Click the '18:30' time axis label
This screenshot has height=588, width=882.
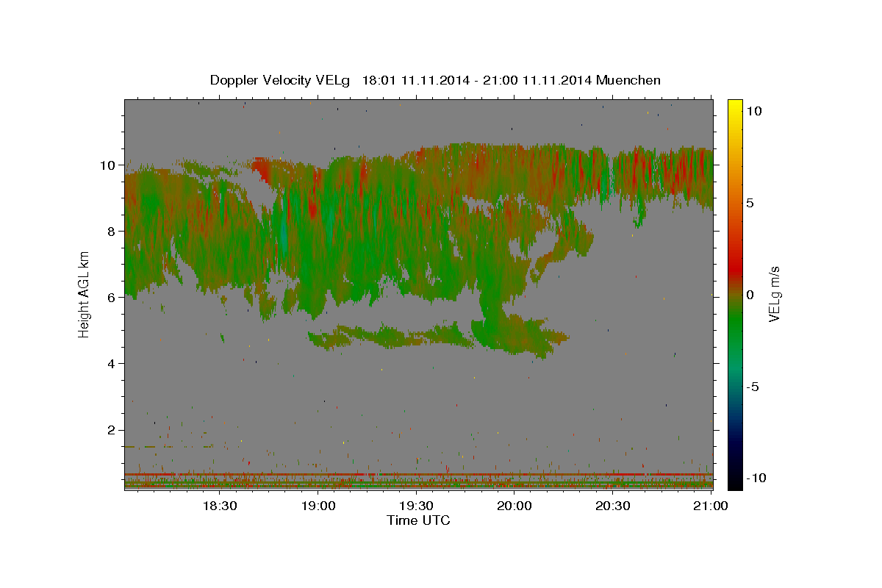[219, 506]
